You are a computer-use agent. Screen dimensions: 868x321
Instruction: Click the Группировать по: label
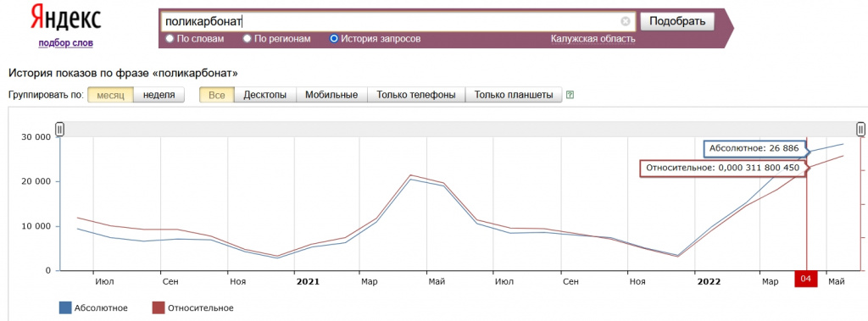(46, 95)
